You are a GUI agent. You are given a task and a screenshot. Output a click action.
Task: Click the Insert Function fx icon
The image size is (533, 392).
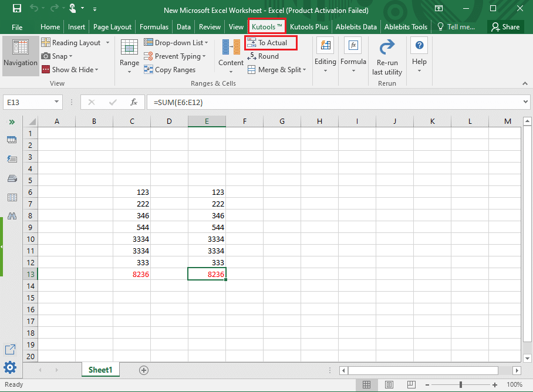(x=134, y=102)
